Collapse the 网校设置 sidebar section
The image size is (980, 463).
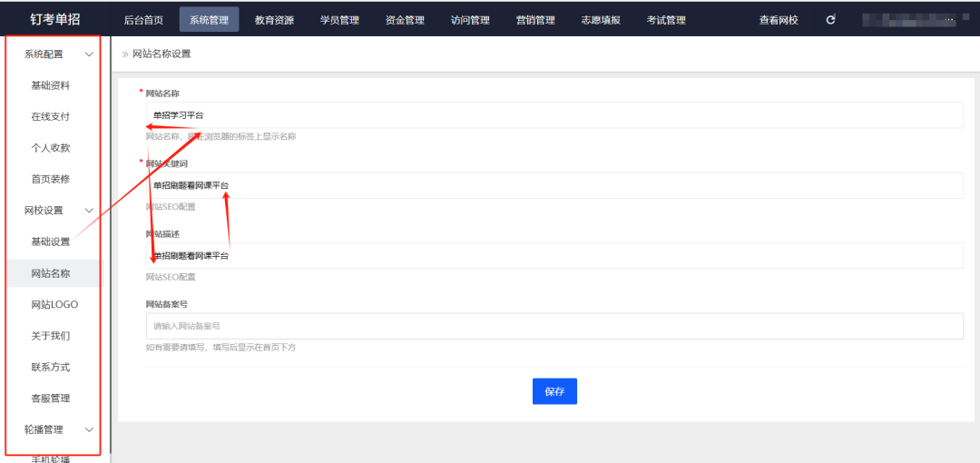point(89,211)
